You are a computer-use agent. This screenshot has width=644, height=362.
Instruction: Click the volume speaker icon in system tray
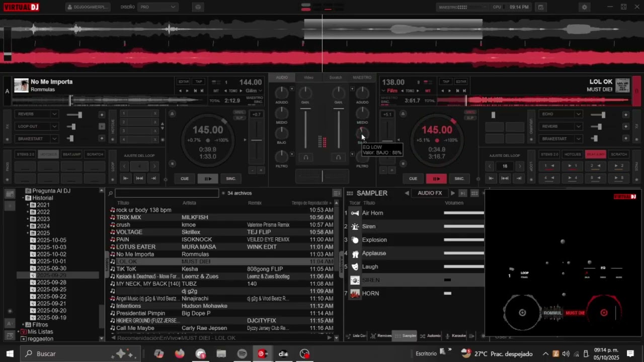pyautogui.click(x=566, y=354)
